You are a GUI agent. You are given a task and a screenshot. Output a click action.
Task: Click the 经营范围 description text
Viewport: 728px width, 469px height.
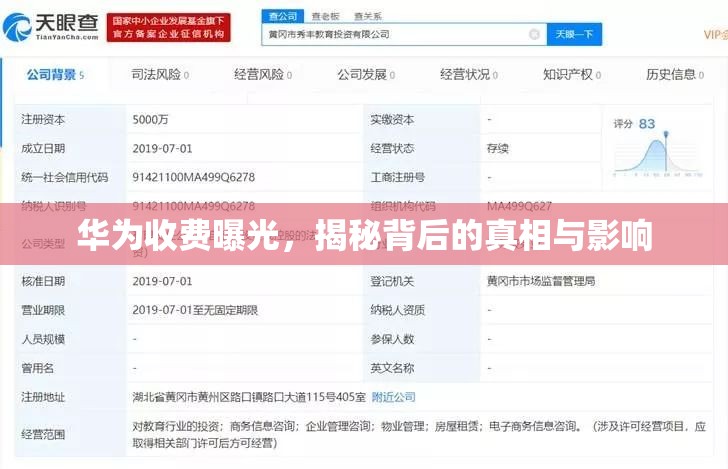point(419,434)
